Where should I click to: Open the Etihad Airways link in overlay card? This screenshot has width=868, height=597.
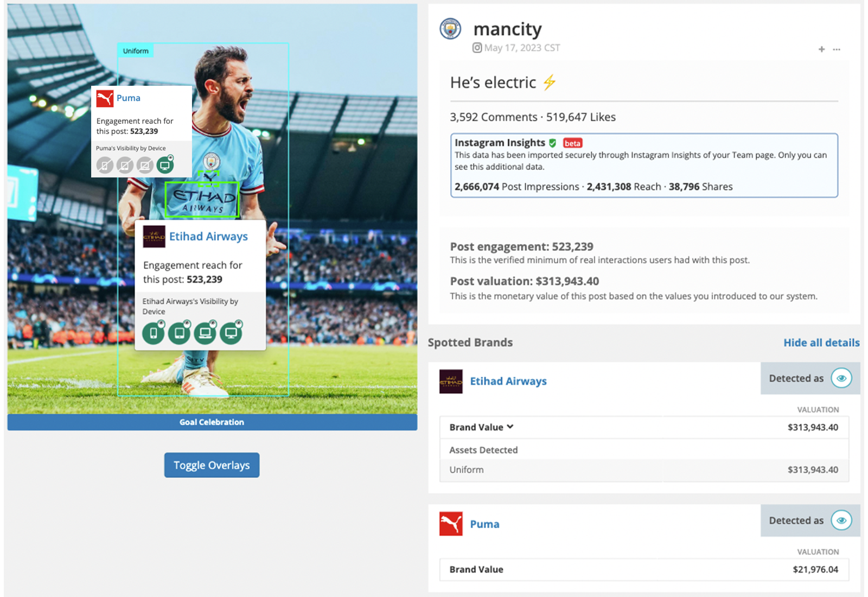208,237
